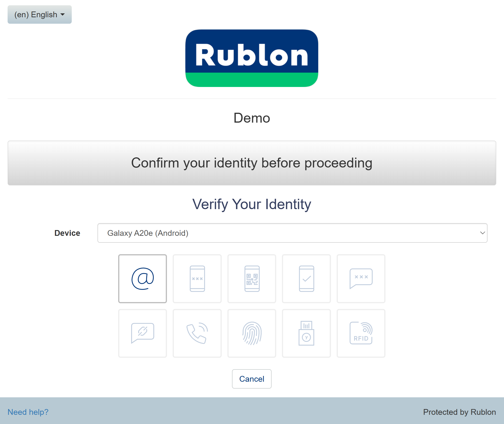Choose the SMS Link method icon
The width and height of the screenshot is (504, 424).
click(143, 333)
